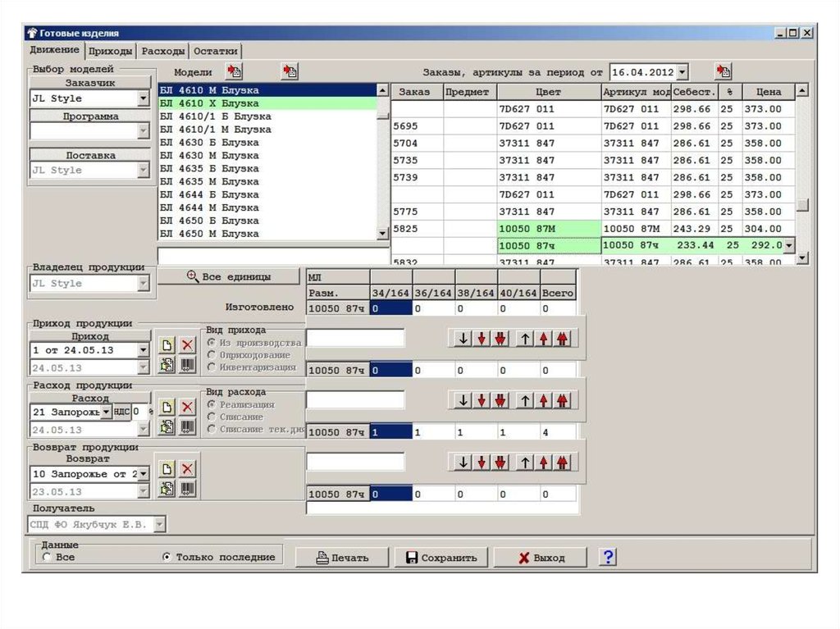Click the copy document icon in Приход section

pos(167,365)
